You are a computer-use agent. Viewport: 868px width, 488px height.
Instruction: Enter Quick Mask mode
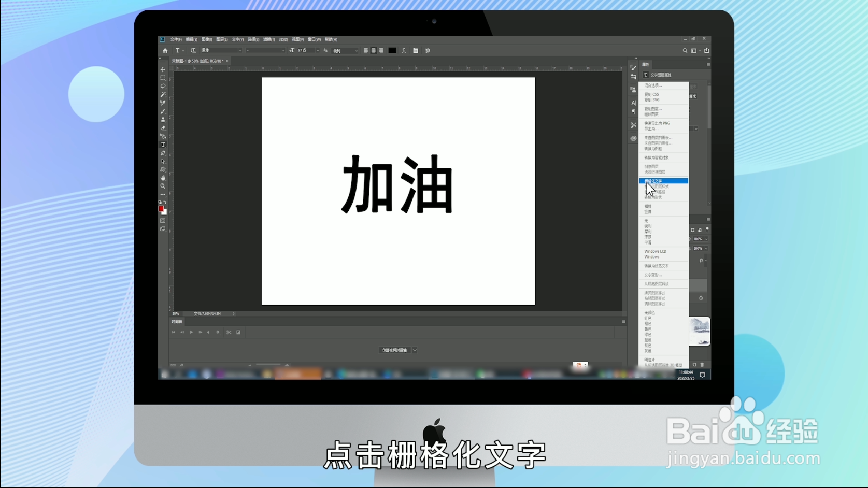[163, 220]
